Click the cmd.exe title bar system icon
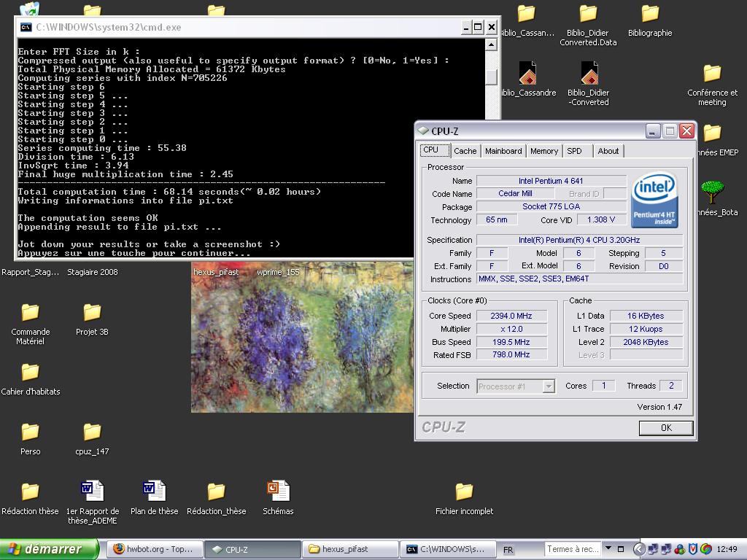Screen dimensions: 747x560 pos(26,27)
